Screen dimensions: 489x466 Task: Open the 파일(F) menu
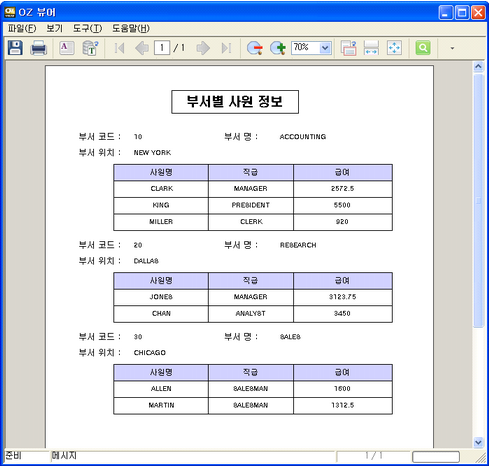click(22, 29)
